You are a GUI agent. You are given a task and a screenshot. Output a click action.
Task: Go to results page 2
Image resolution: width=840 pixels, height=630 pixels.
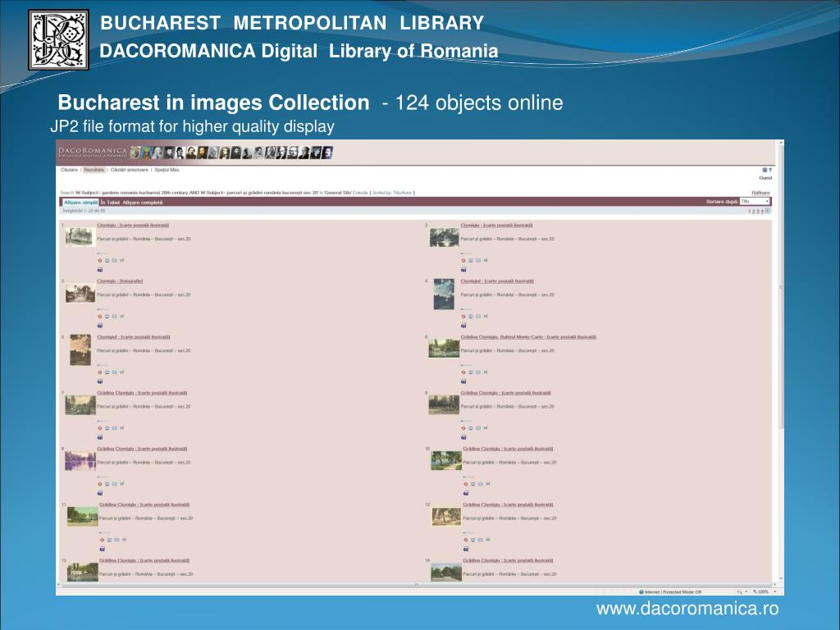pos(754,211)
